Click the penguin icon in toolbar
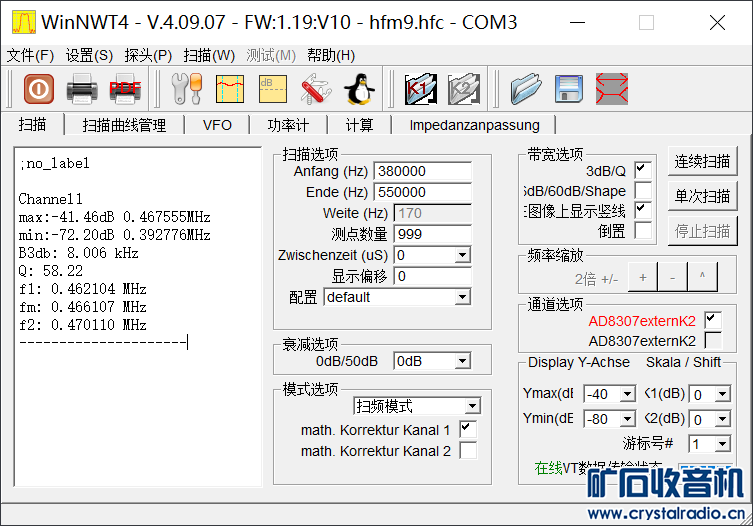Viewport: 753px width, 526px height. (x=360, y=89)
